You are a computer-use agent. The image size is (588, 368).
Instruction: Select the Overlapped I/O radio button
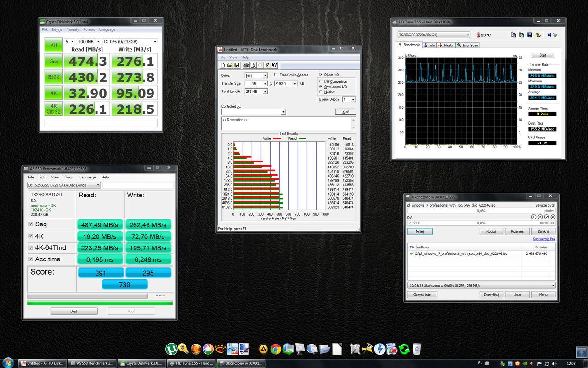(x=321, y=86)
